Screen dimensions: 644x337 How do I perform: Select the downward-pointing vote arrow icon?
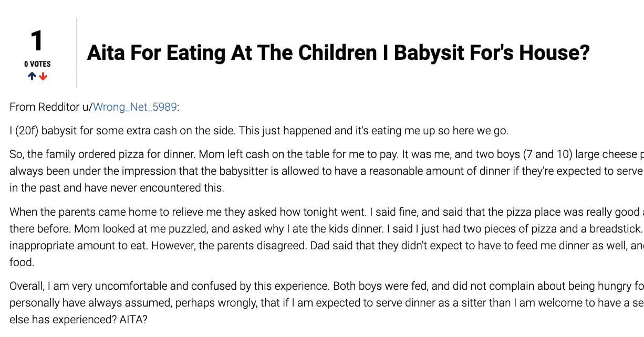click(42, 76)
